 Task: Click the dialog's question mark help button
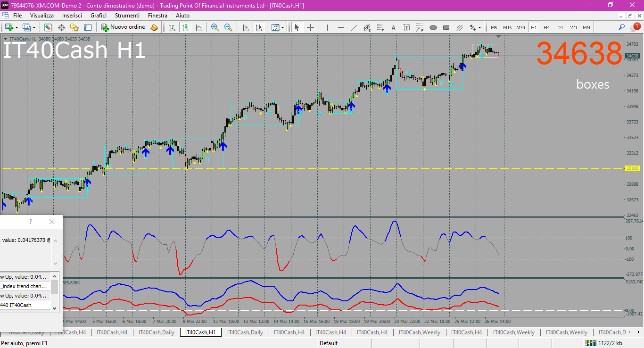31,222
